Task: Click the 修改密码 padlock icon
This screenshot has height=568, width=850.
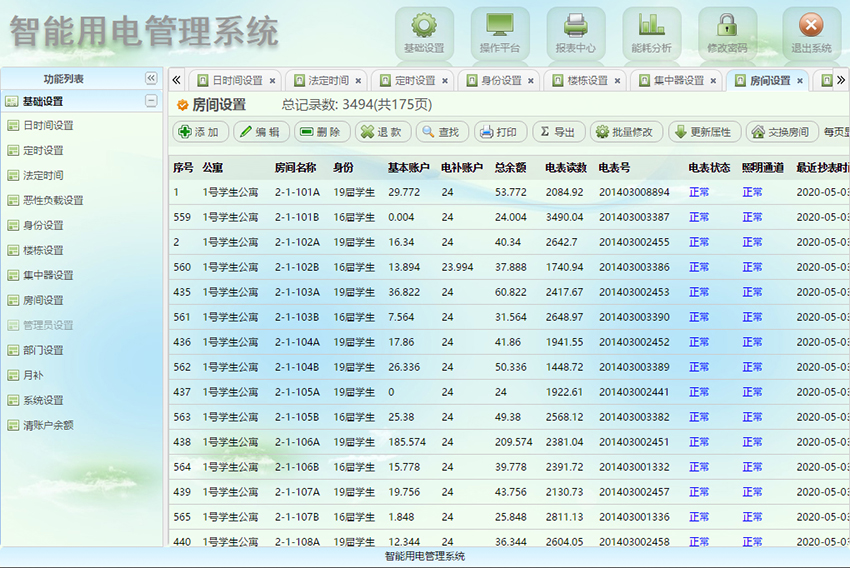Action: (727, 26)
